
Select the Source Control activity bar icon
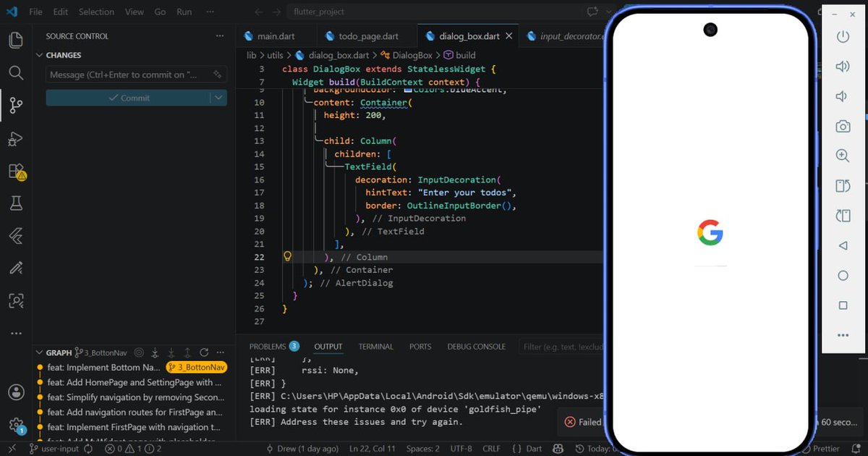click(x=16, y=106)
